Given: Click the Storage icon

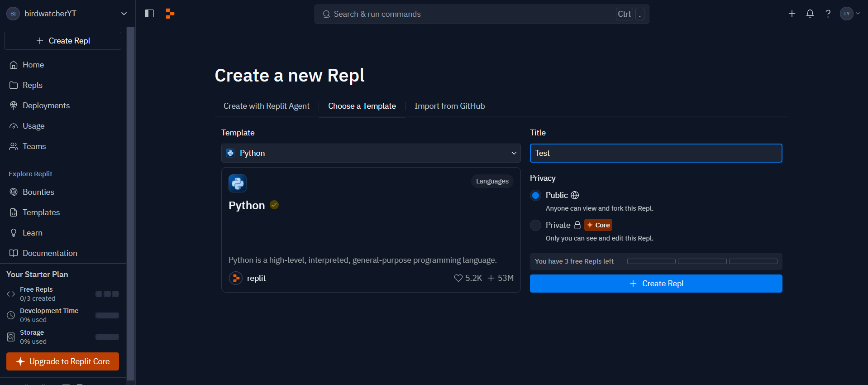Looking at the screenshot, I should coord(11,337).
